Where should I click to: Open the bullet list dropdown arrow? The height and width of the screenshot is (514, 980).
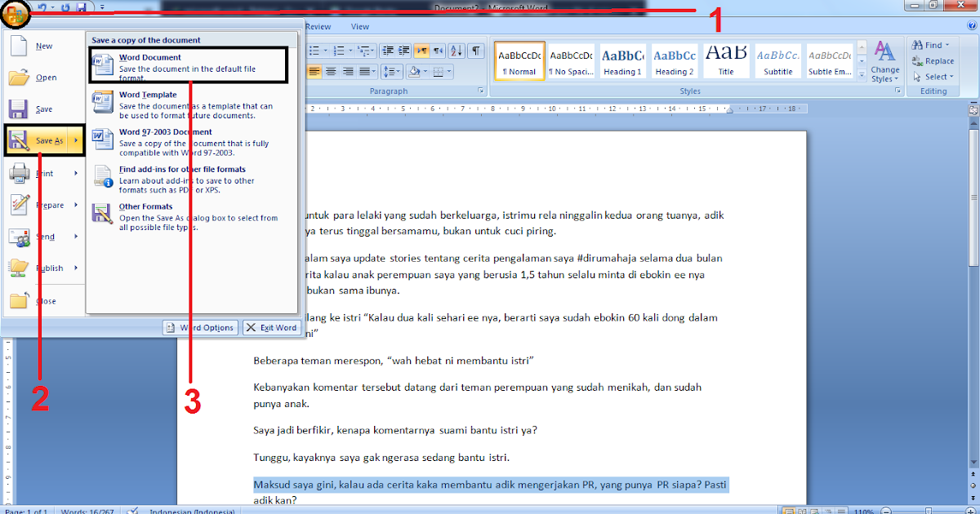325,50
